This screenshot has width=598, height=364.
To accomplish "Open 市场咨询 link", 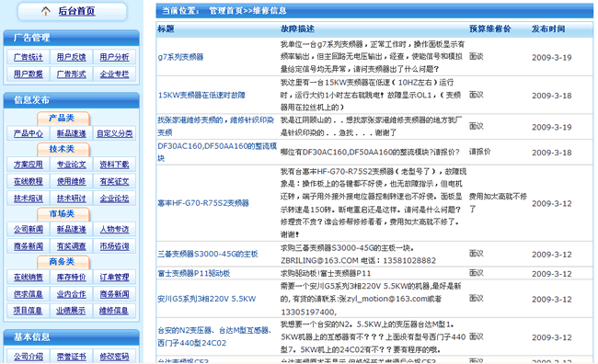I will click(x=114, y=246).
